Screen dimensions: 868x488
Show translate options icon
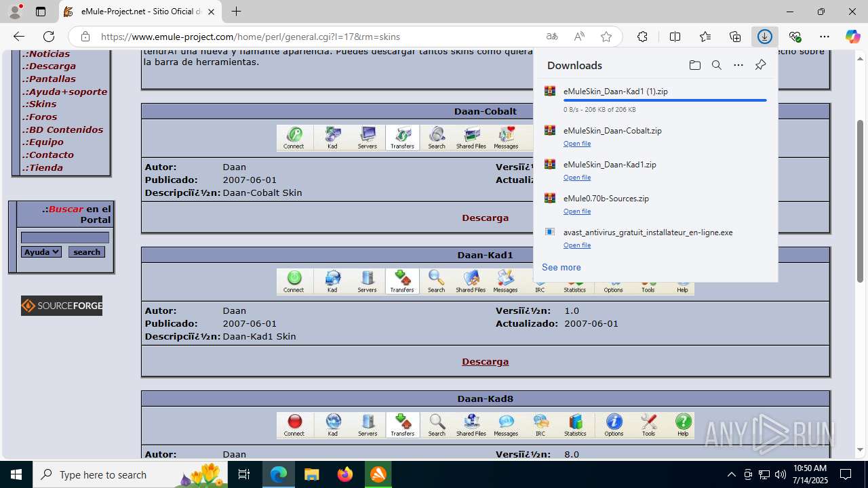[x=552, y=37]
